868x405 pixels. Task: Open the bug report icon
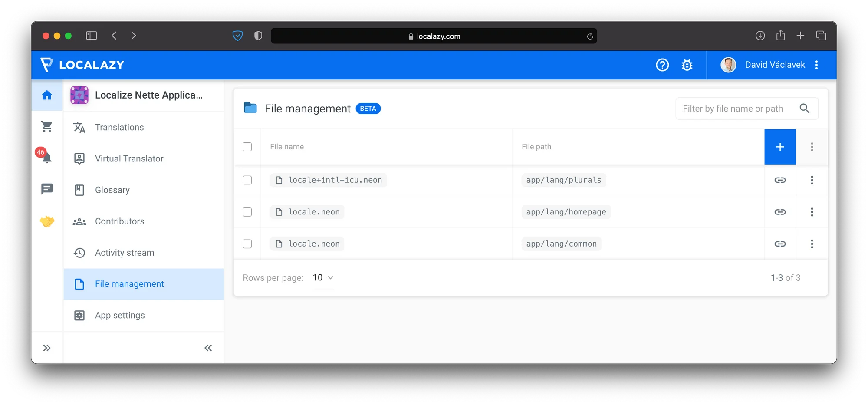pos(687,65)
